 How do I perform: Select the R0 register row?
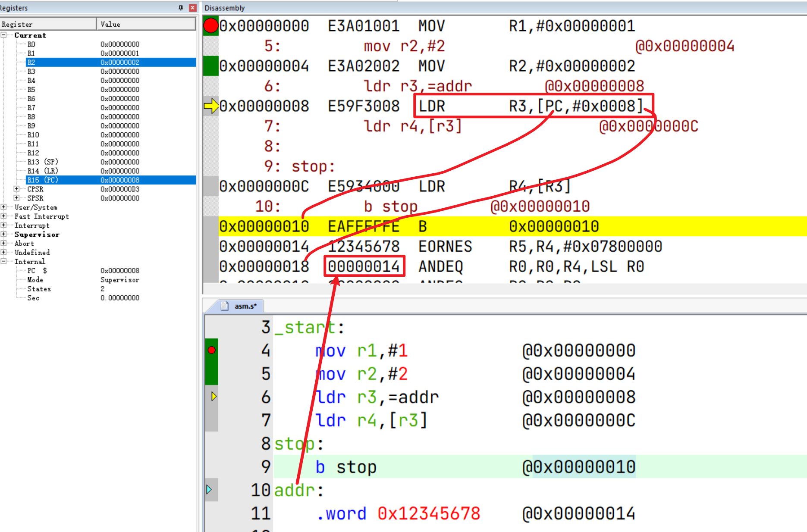tap(98, 44)
